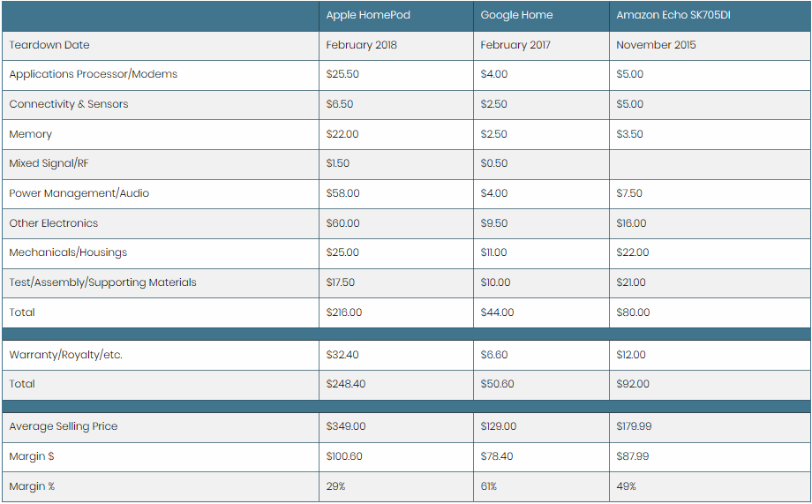Image resolution: width=812 pixels, height=504 pixels.
Task: Click the Applications Processor/Modems row label
Action: coord(94,74)
